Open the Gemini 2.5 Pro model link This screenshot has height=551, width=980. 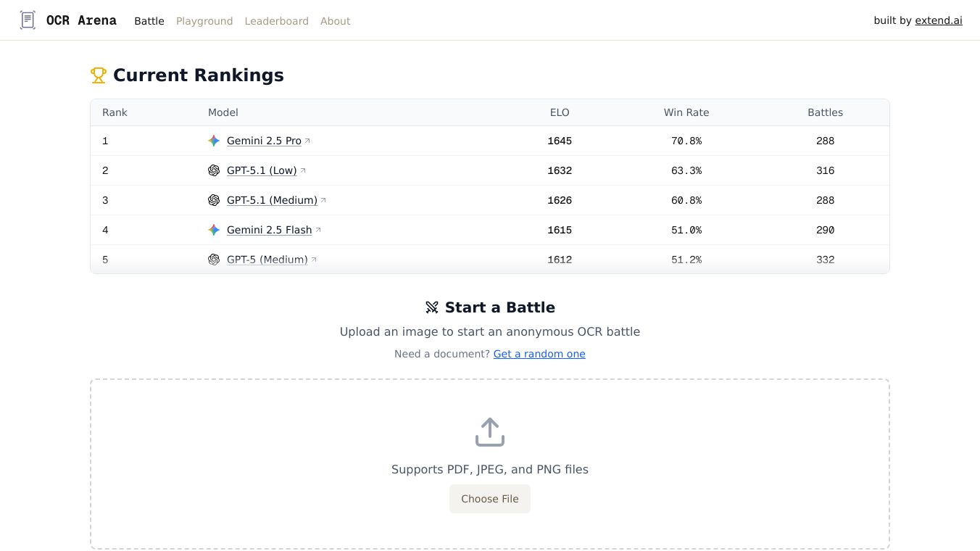(264, 141)
